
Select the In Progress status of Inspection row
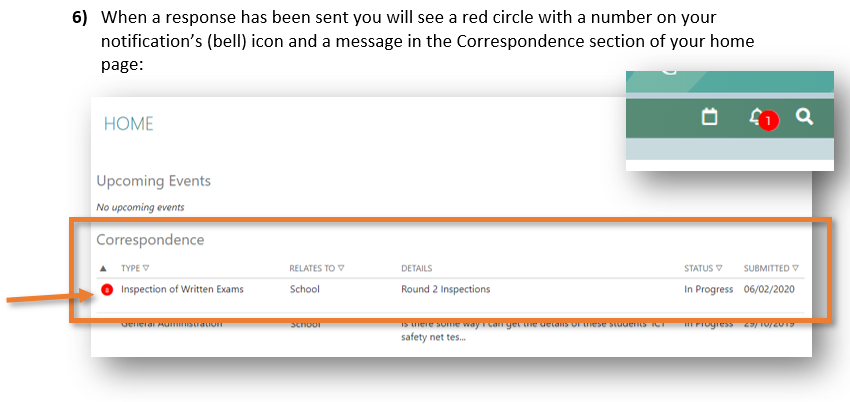[x=708, y=290]
